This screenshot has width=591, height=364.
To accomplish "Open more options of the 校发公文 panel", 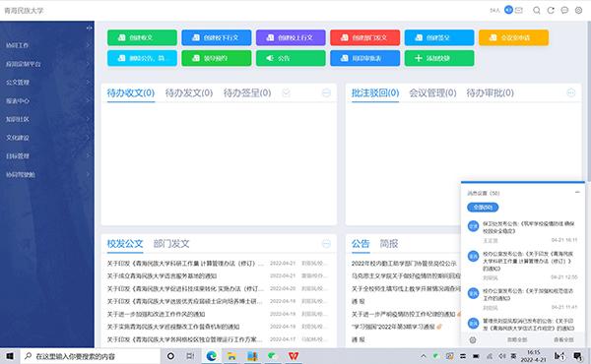I will [x=326, y=244].
